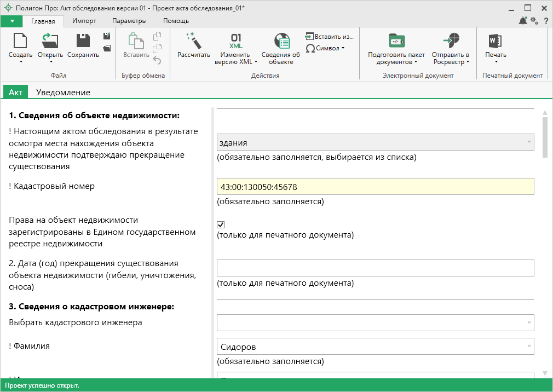Open the Уведомление tab
Screen dimensions: 553x392
[x=63, y=93]
